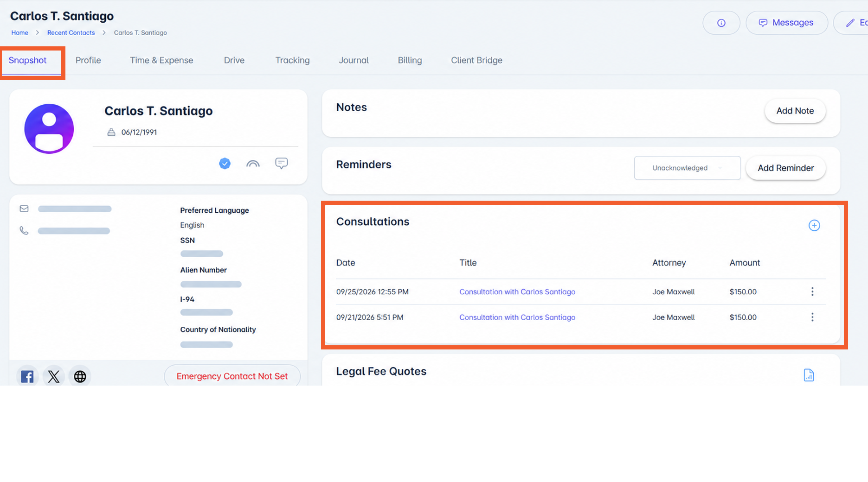Add a consultation with the plus icon
868x482 pixels.
[x=814, y=225]
